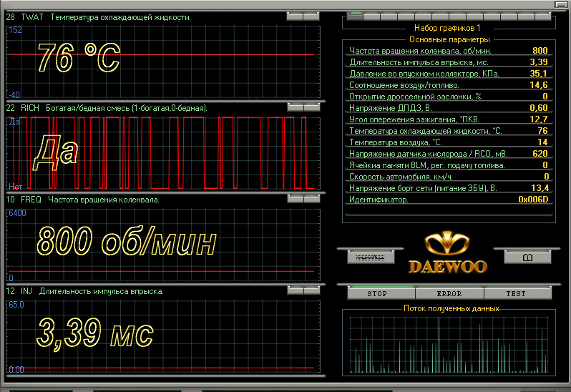Select 'Длительность импульса впрыска, мс.' row
The width and height of the screenshot is (571, 392).
tap(449, 62)
